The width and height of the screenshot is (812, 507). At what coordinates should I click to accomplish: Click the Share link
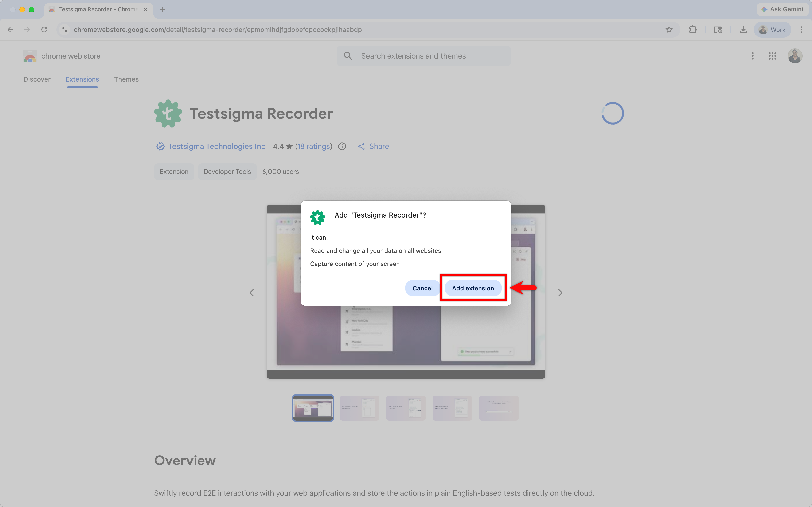coord(373,146)
